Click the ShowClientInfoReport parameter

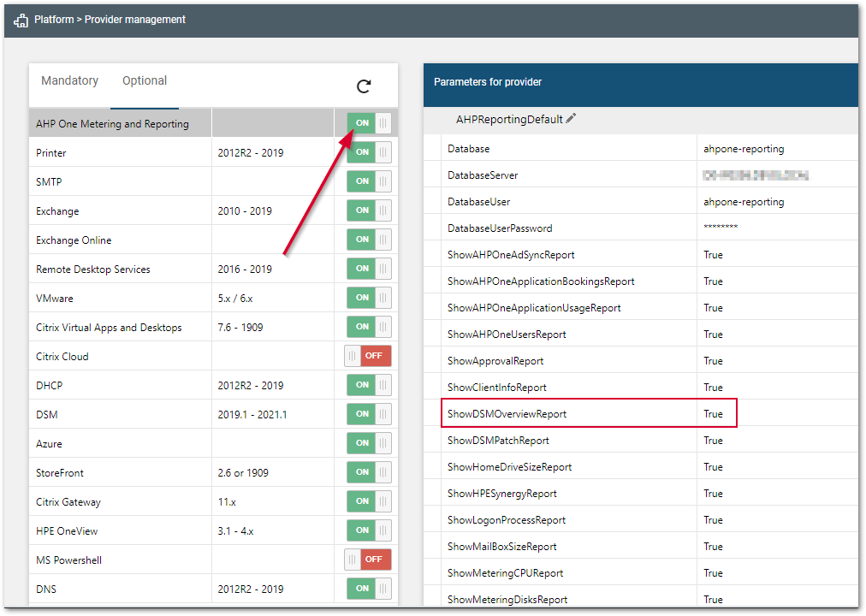(497, 388)
